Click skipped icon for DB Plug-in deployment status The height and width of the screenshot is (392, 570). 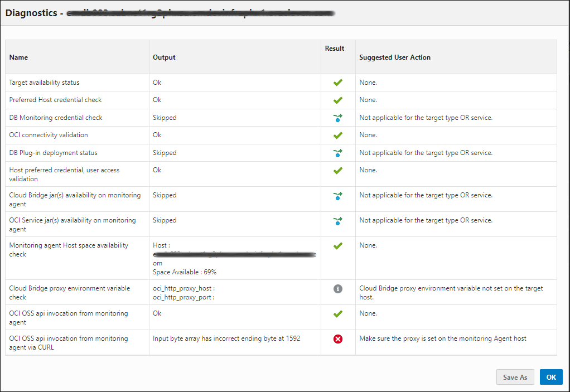coord(337,153)
